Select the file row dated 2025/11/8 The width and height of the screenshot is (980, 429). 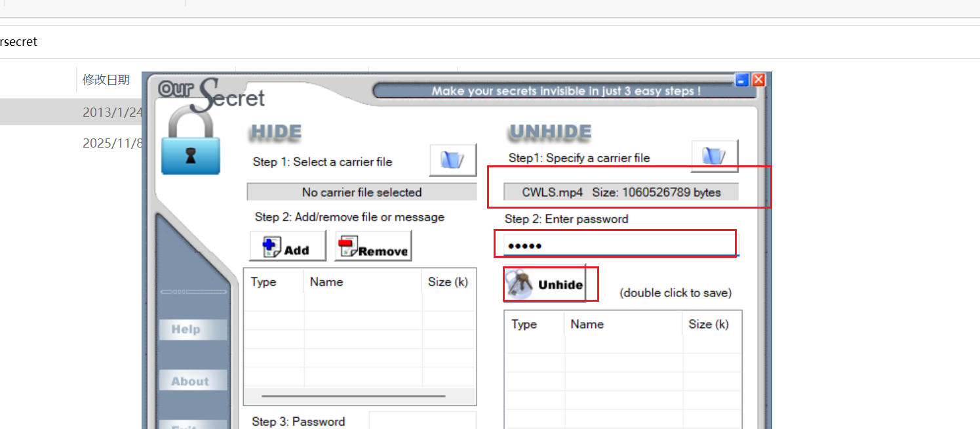[x=111, y=143]
